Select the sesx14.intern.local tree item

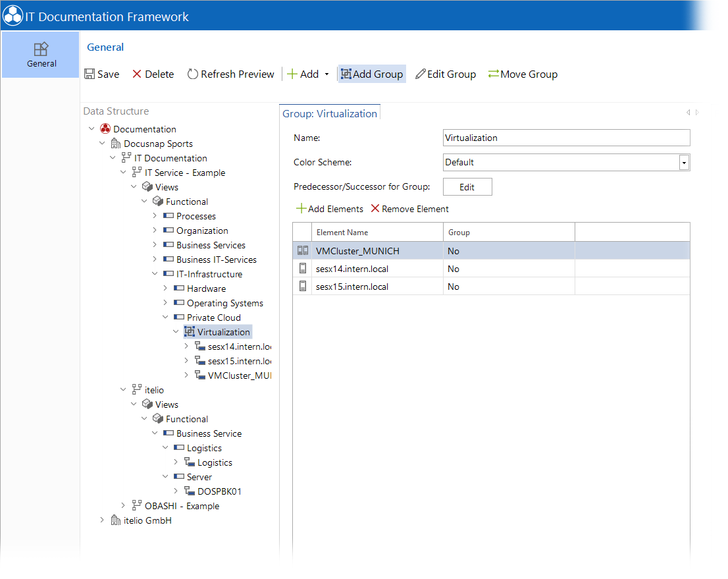[x=240, y=346]
